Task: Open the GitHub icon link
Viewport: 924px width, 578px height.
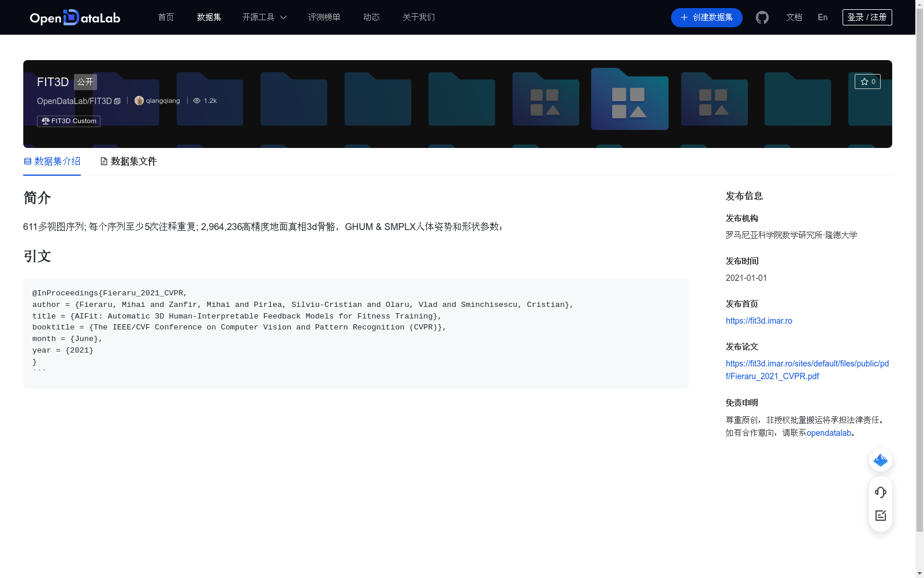Action: pos(762,17)
